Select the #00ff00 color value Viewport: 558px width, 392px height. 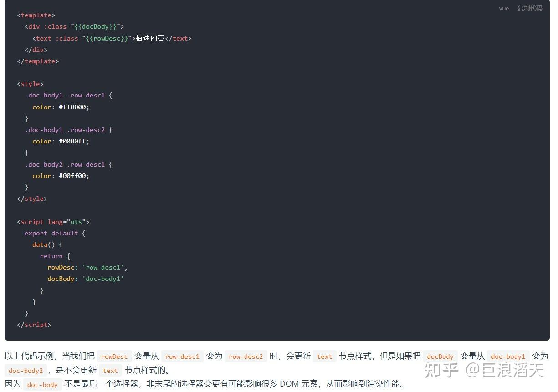[x=72, y=175]
